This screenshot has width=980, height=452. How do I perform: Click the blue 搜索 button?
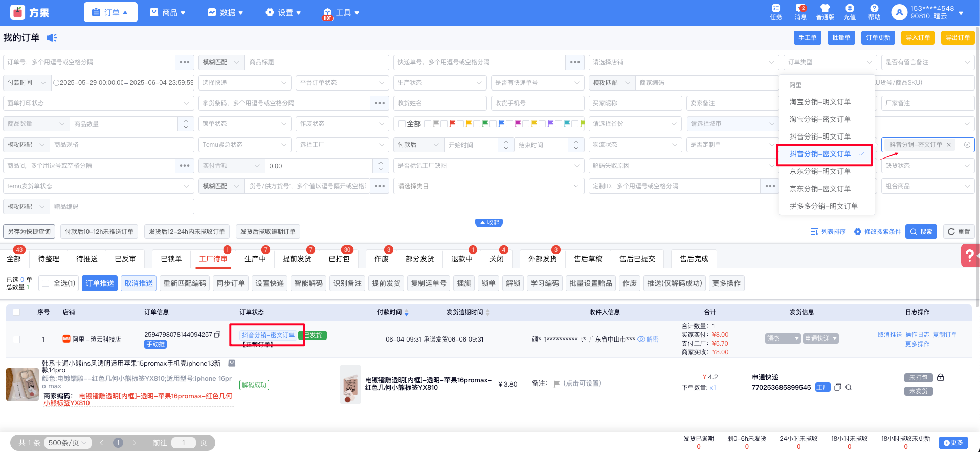pos(921,232)
